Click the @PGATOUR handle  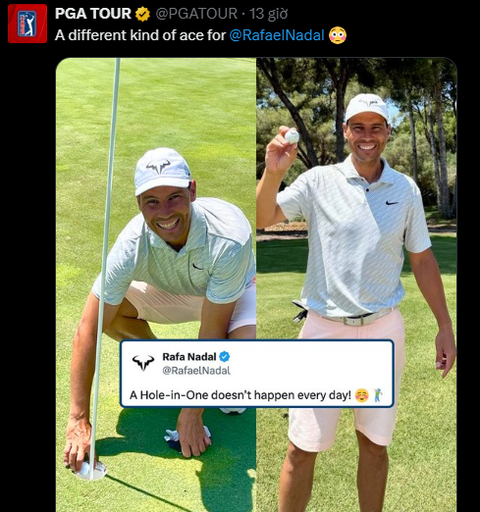pyautogui.click(x=196, y=14)
